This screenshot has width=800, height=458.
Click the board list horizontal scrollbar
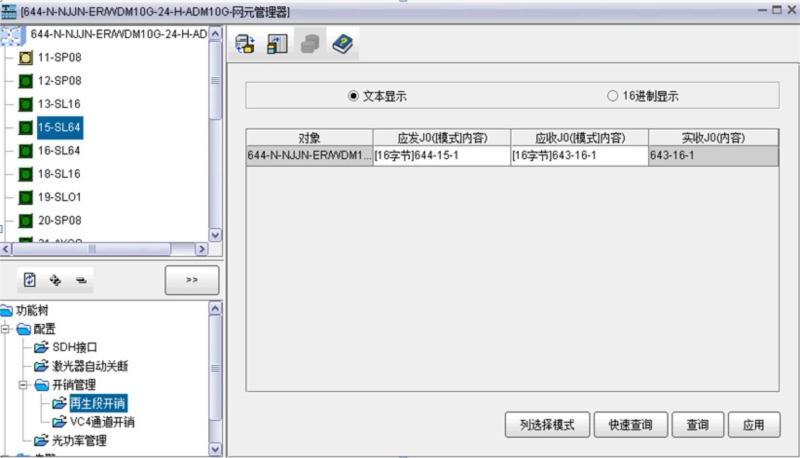click(100, 247)
